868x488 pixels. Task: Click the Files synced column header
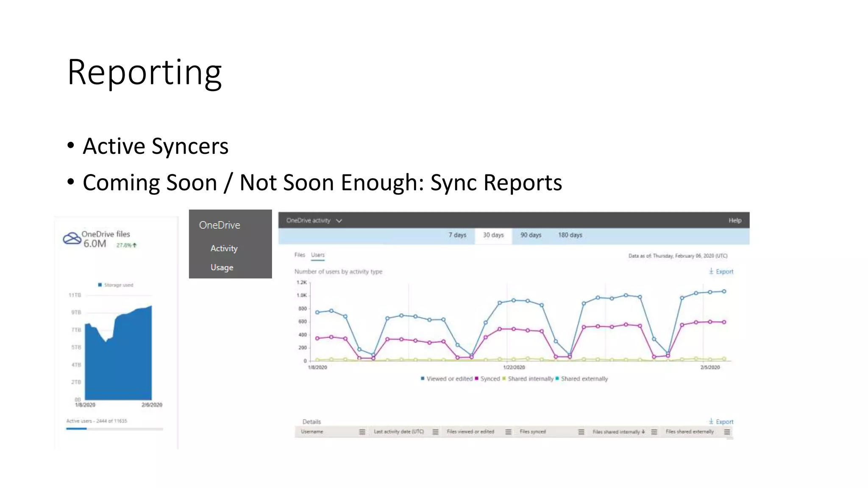click(533, 432)
